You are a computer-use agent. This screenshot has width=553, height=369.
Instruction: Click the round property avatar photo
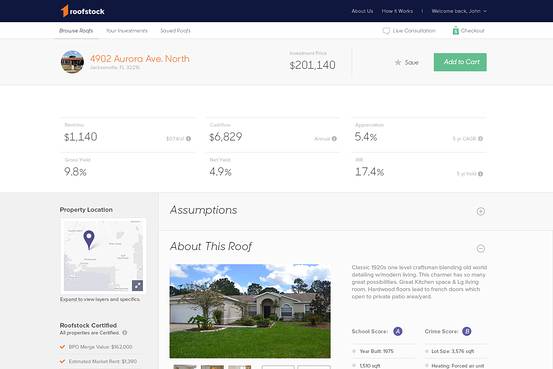click(72, 62)
